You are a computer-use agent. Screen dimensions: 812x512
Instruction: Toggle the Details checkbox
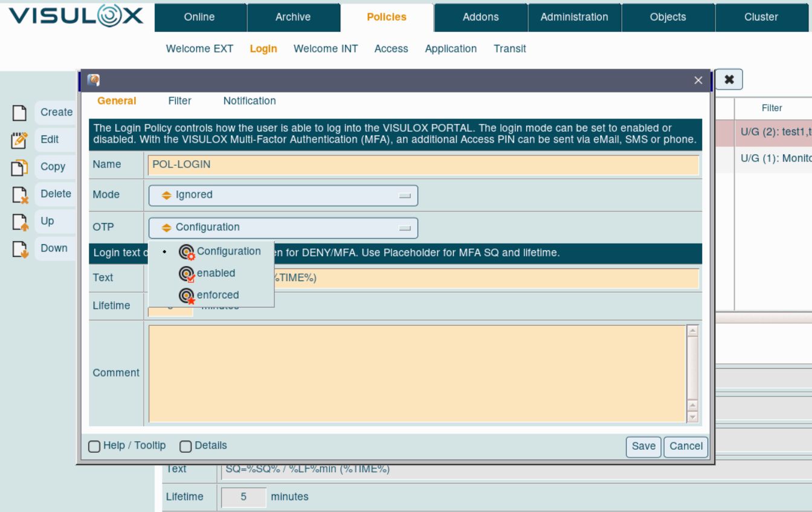(x=186, y=446)
